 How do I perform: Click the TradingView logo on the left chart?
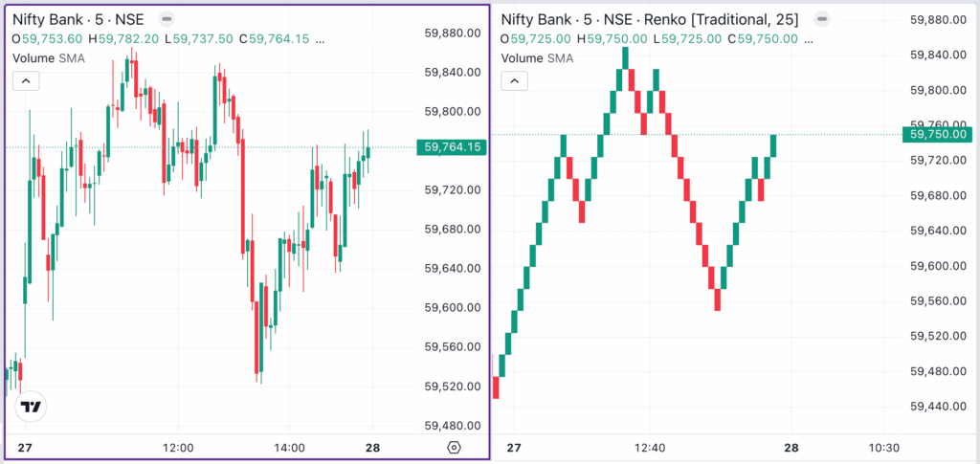(31, 407)
